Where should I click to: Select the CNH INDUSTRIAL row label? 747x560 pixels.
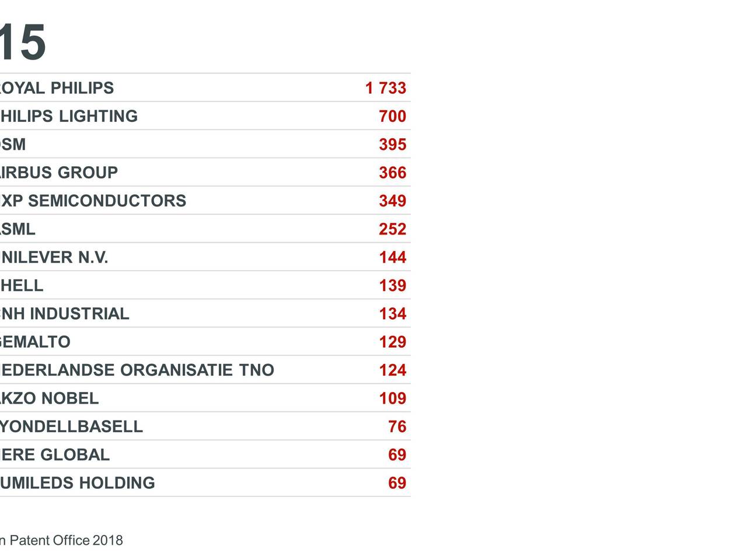(64, 314)
